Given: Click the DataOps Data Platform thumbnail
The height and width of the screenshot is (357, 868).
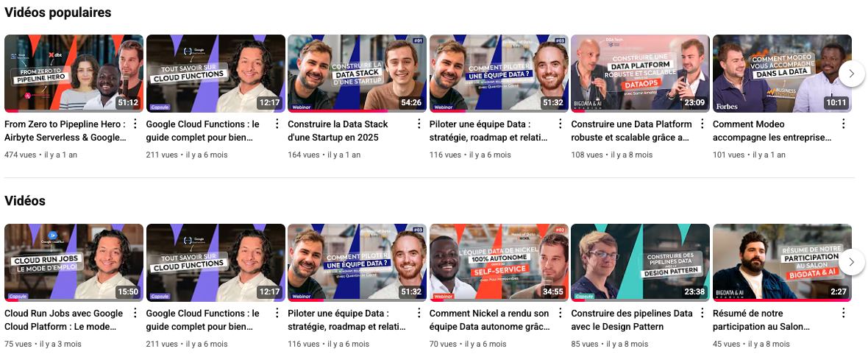Looking at the screenshot, I should pyautogui.click(x=641, y=74).
